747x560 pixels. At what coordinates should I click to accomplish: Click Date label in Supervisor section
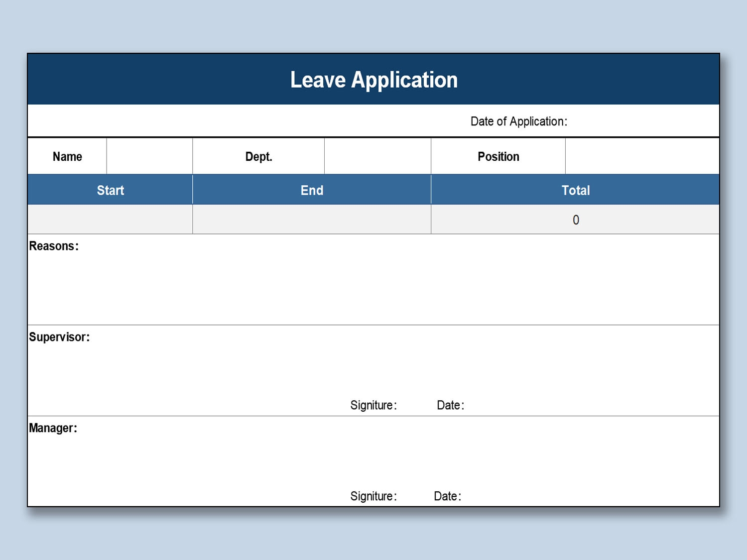pos(450,405)
